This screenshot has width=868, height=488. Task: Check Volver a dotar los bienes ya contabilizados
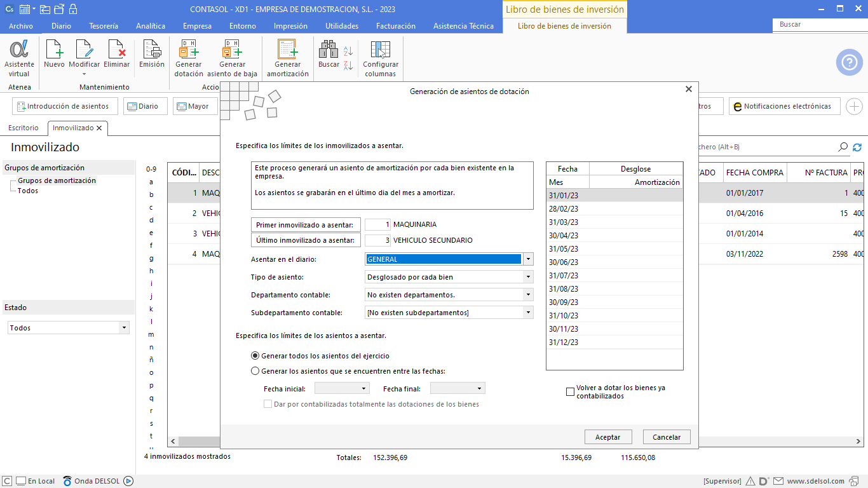[x=570, y=392]
